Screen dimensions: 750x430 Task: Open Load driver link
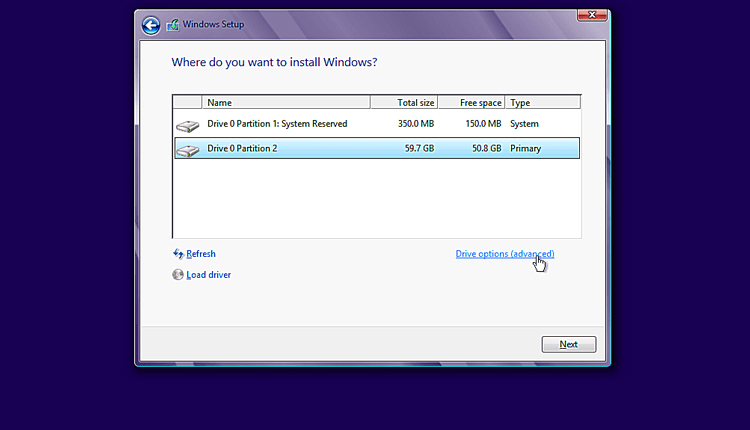(209, 275)
